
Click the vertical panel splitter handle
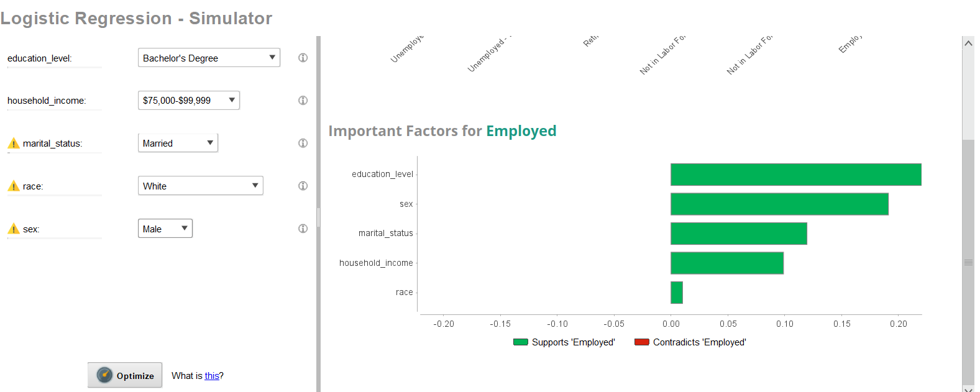318,217
